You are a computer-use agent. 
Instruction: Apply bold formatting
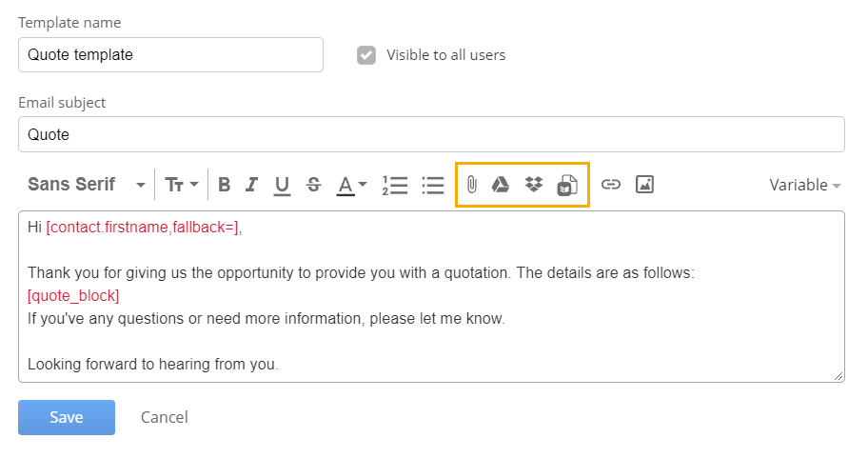(225, 185)
